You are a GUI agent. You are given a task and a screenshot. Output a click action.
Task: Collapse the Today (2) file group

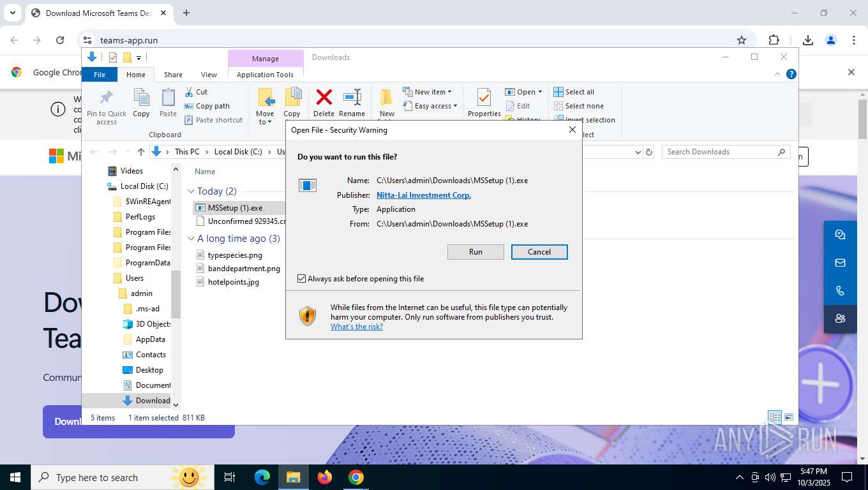tap(191, 191)
